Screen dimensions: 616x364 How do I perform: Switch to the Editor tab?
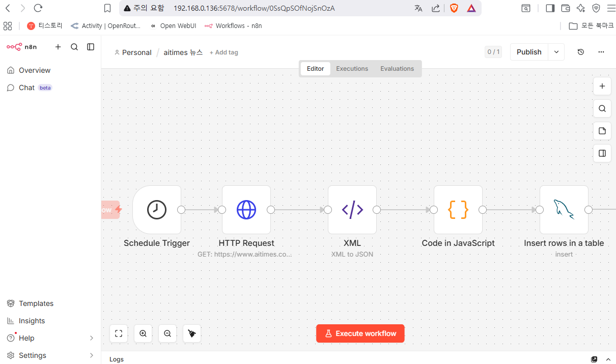pos(316,69)
